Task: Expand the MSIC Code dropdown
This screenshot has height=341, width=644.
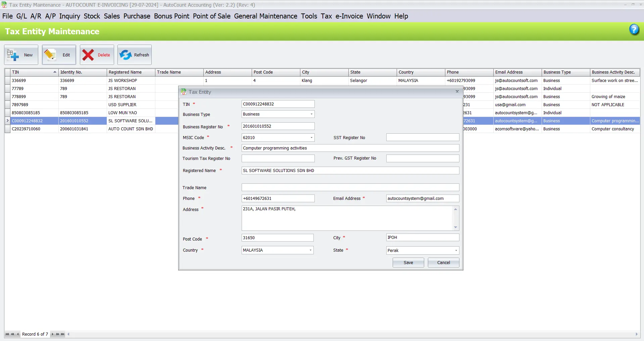Action: (x=311, y=137)
